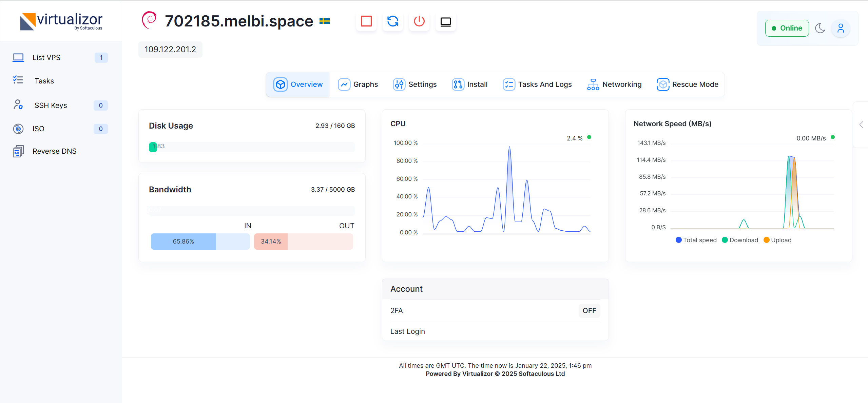This screenshot has width=868, height=403.
Task: Open the Install tab
Action: [x=470, y=84]
